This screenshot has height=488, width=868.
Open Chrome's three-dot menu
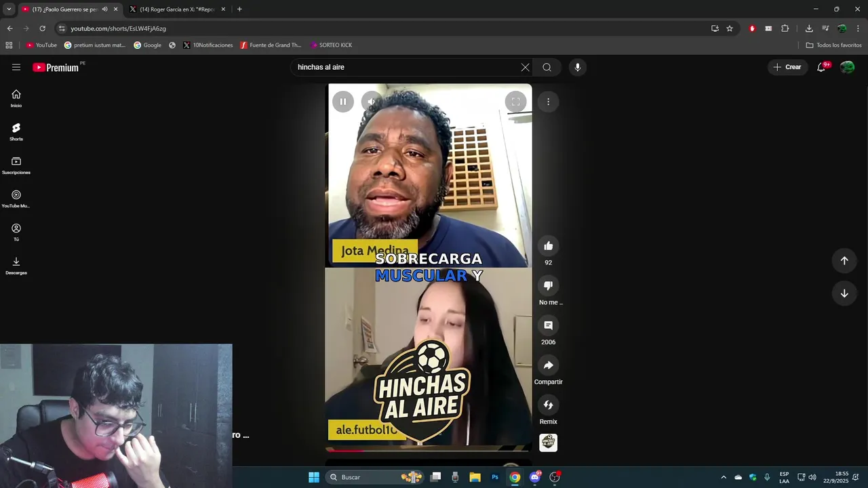(x=859, y=28)
